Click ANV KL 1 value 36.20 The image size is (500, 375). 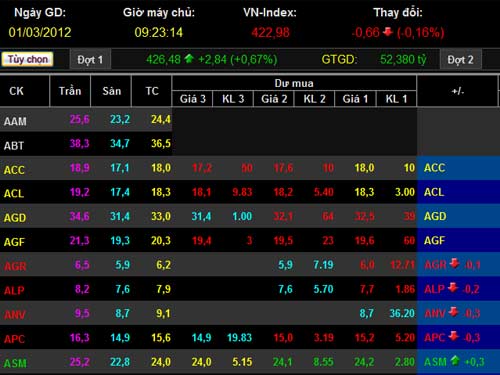[402, 313]
